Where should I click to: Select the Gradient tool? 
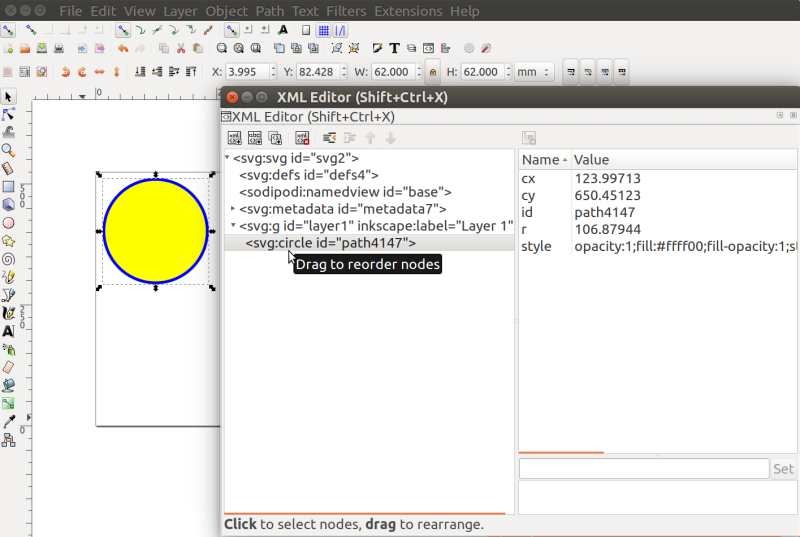8,403
